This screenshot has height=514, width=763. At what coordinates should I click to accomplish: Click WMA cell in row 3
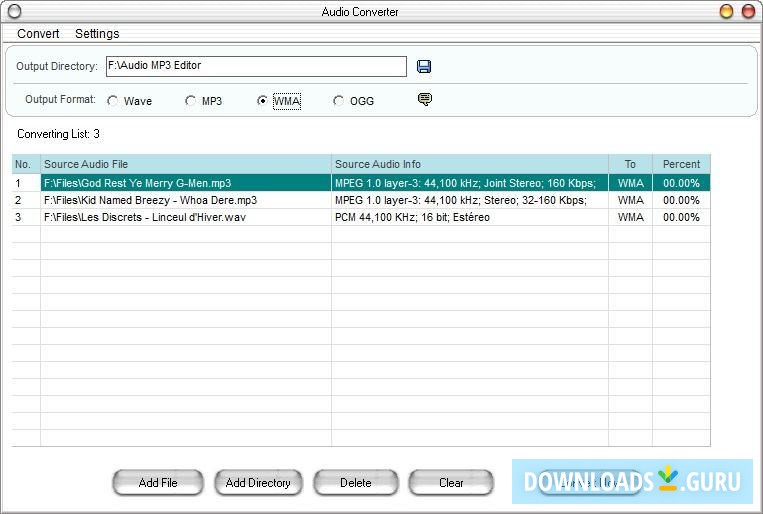tap(630, 217)
